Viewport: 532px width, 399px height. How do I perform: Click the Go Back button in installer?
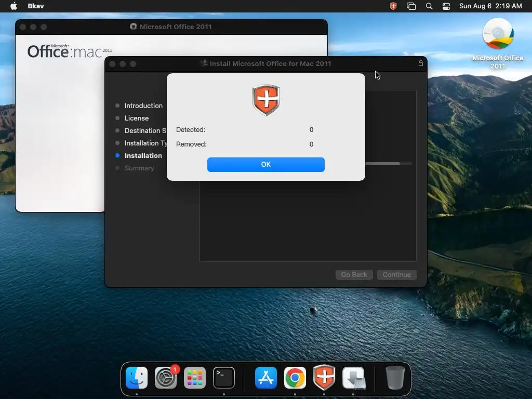coord(354,274)
